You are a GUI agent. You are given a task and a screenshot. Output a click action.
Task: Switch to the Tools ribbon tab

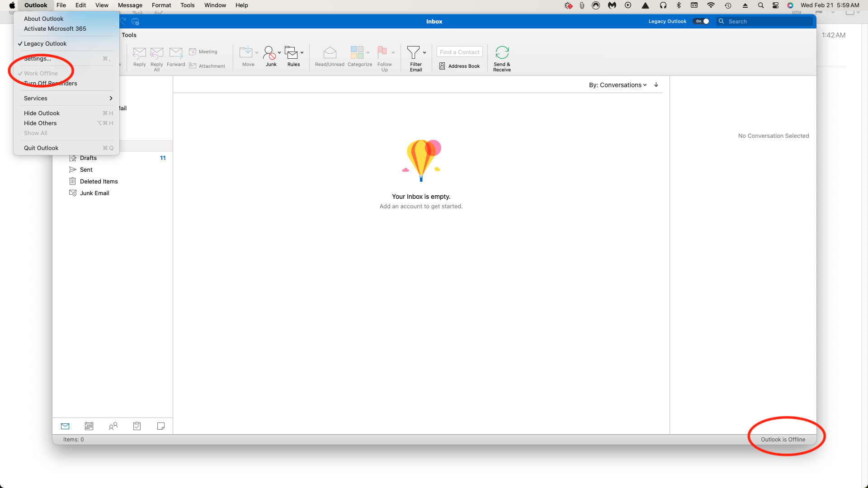tap(129, 35)
